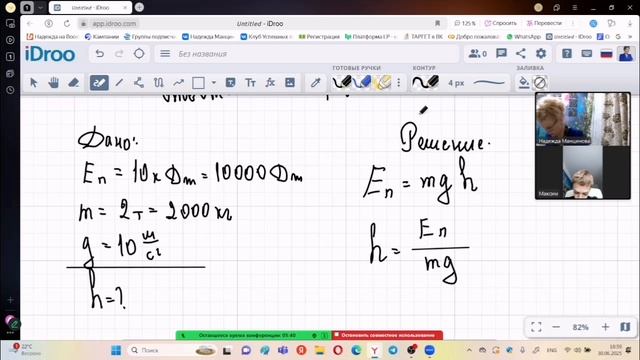Insert an image with picture tool

(x=290, y=83)
